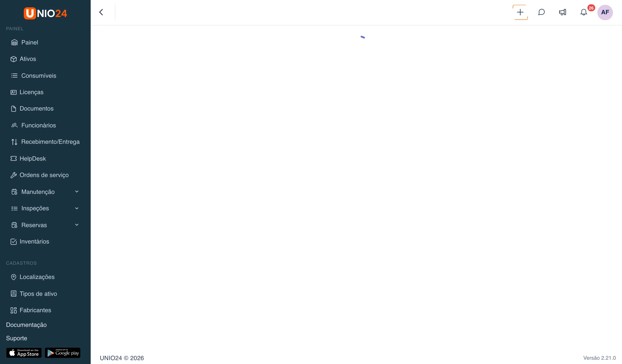Click the Tipos de ativo book icon
This screenshot has width=622, height=364.
(14, 294)
